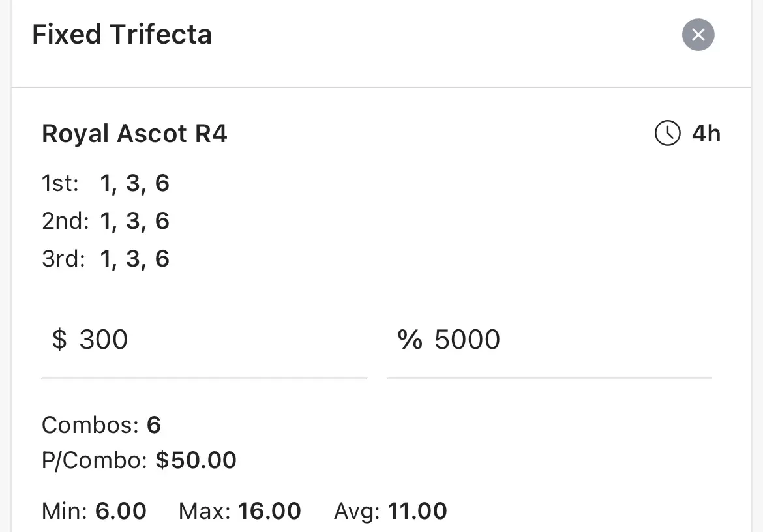Screen dimensions: 763x532
Task: Close the Fixed Trifecta bet slip
Action: [x=698, y=35]
